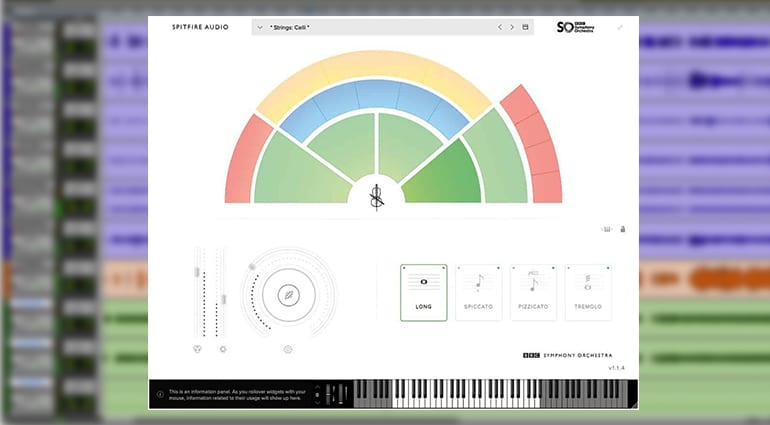
Task: Click the pizz. note icon on the Pizzicato card
Action: [533, 281]
